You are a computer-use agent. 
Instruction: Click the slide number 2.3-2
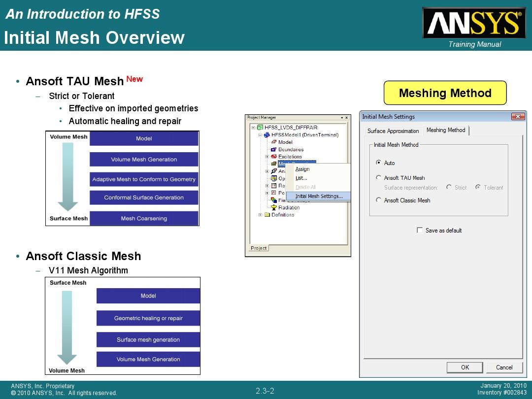click(265, 391)
